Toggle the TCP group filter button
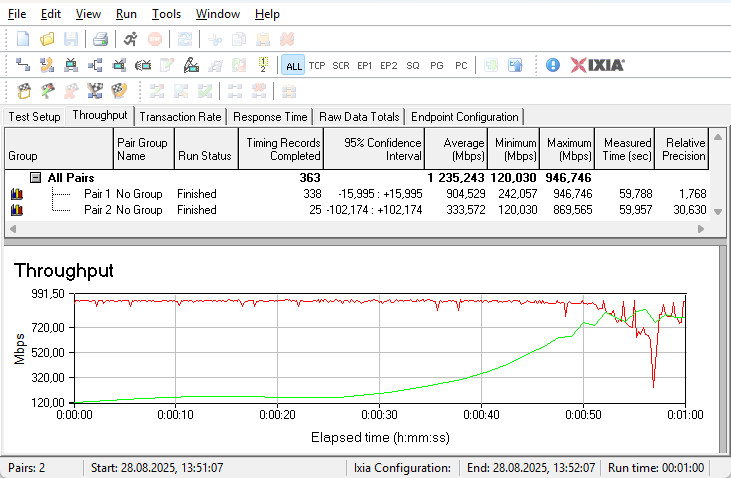 click(x=317, y=65)
